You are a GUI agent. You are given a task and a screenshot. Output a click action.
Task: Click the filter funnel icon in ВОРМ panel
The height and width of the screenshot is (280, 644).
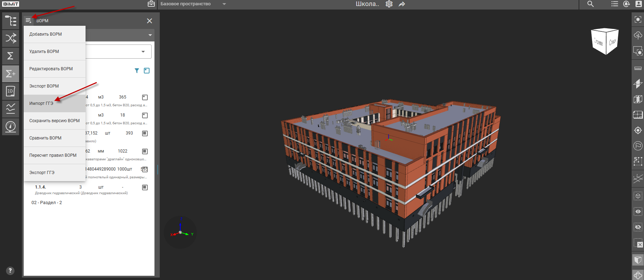click(137, 71)
